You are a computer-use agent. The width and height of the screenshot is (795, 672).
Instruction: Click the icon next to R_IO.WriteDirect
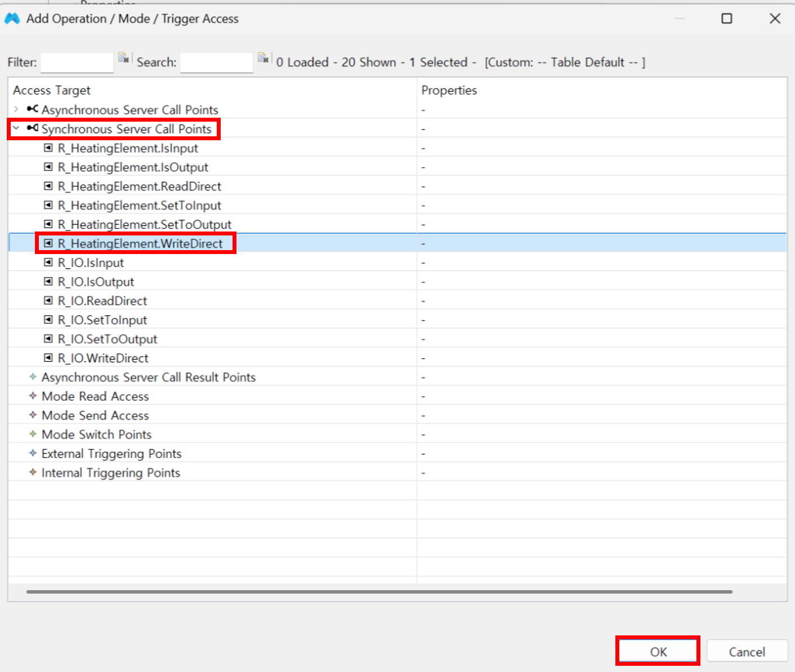(x=48, y=358)
